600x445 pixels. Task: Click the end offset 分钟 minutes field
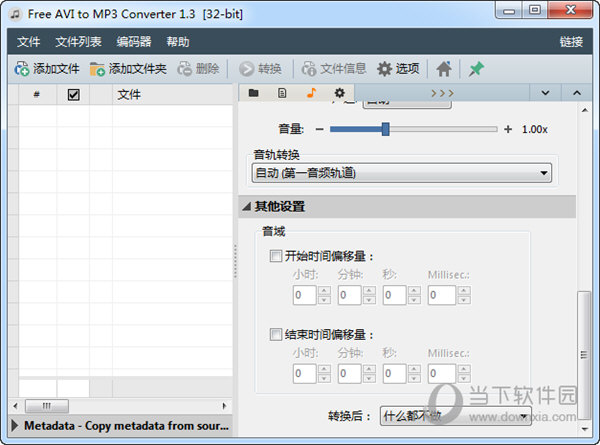(x=349, y=373)
